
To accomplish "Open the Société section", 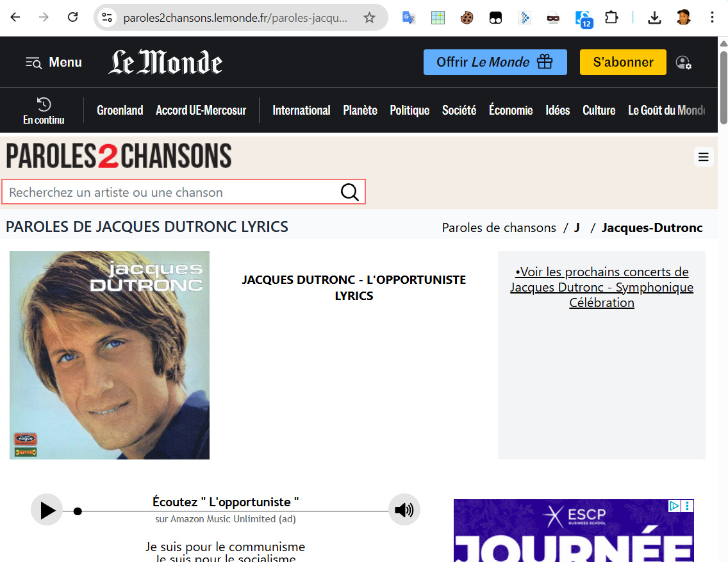I will click(459, 110).
